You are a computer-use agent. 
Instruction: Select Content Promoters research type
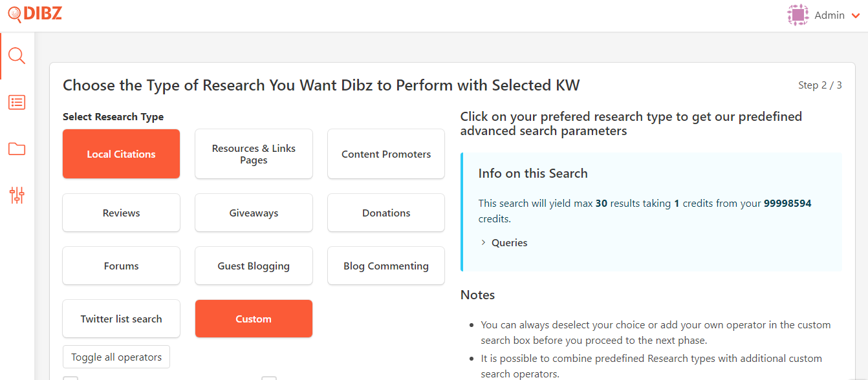point(386,154)
